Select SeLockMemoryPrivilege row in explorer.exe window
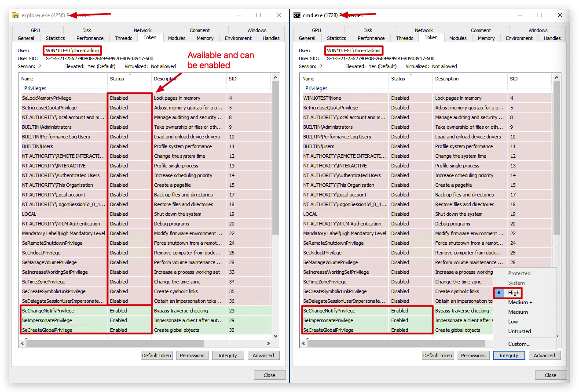 pos(145,98)
